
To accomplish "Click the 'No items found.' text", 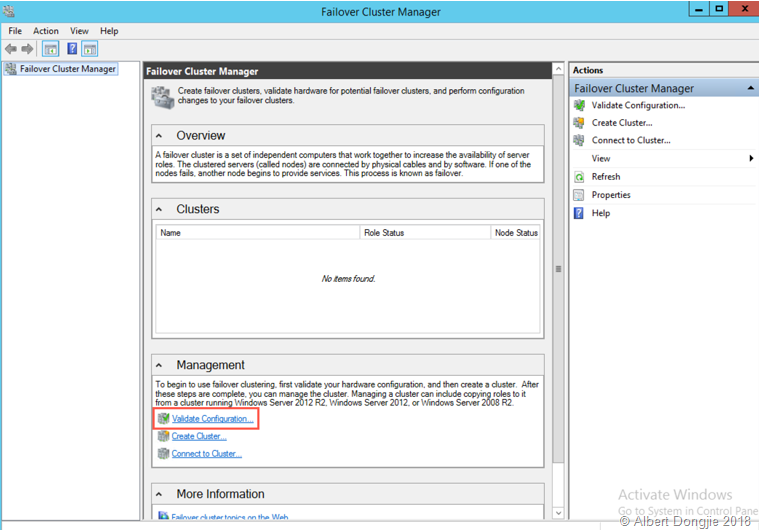I will coord(348,279).
